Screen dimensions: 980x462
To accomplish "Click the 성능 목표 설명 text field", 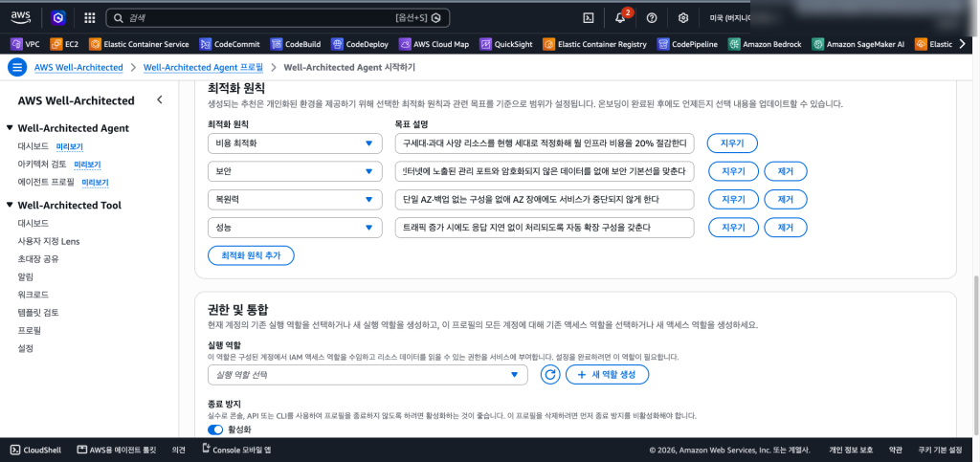I will 545,228.
